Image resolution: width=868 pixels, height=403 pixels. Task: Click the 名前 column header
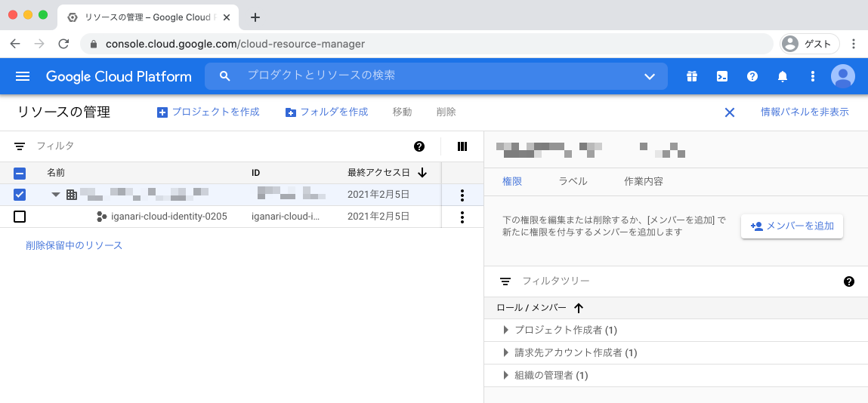[56, 173]
